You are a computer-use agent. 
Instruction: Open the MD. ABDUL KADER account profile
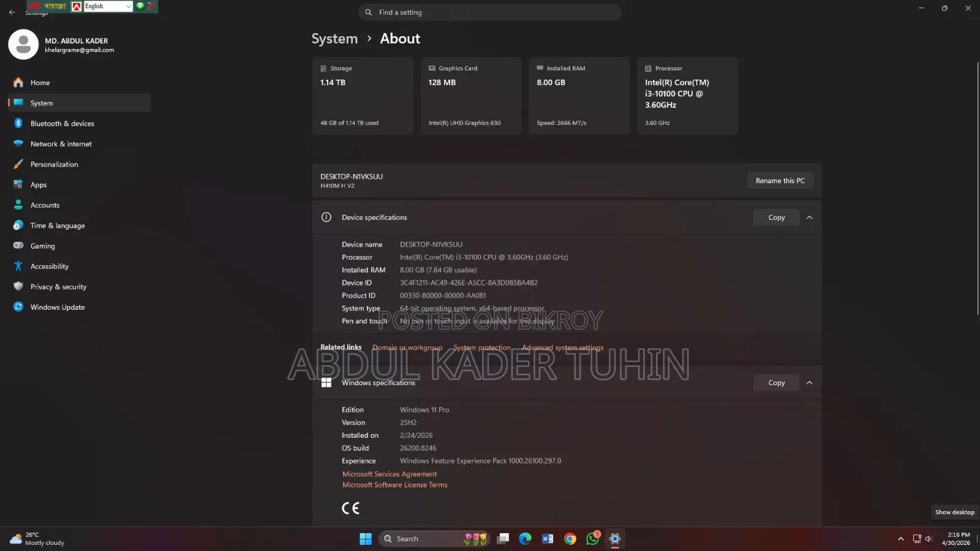click(x=61, y=45)
